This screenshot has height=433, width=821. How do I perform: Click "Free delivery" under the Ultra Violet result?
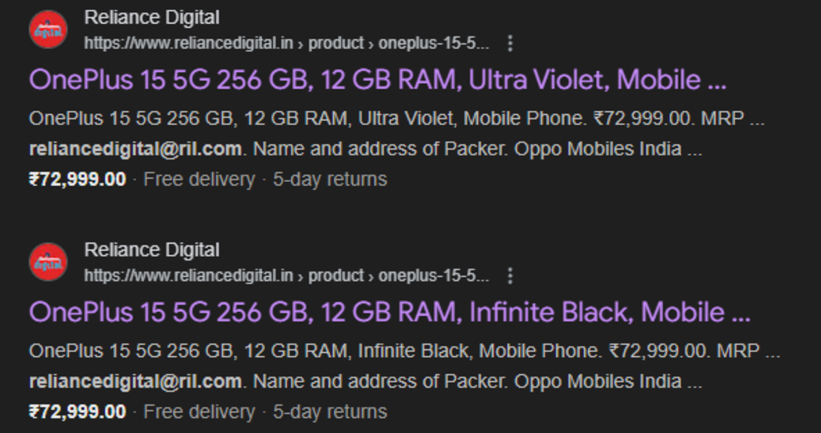(x=199, y=180)
